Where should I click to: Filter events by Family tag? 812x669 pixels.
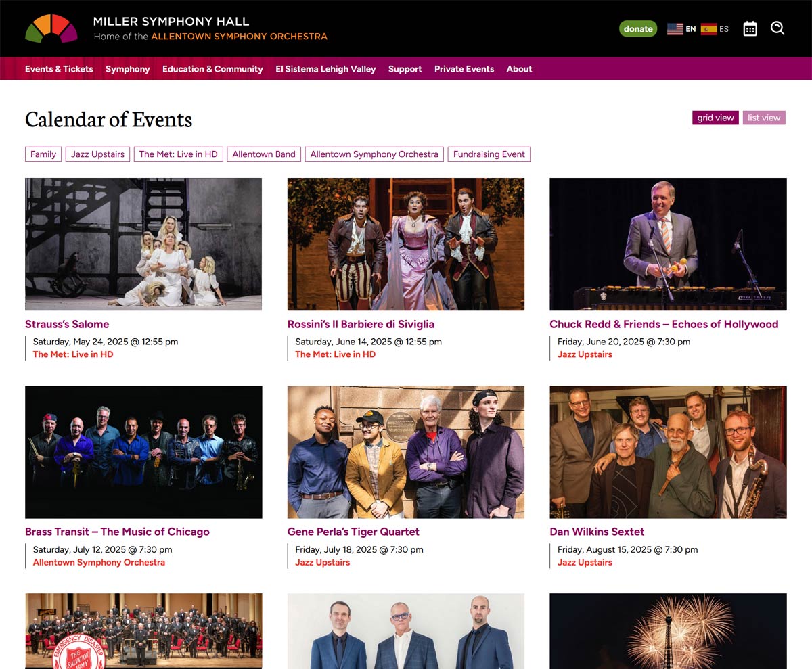(43, 154)
